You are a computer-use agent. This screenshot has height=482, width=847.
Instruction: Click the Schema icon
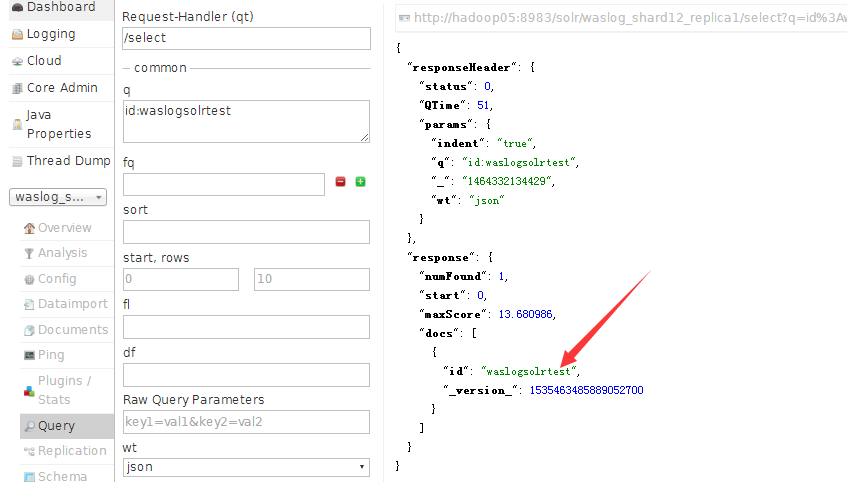[29, 477]
